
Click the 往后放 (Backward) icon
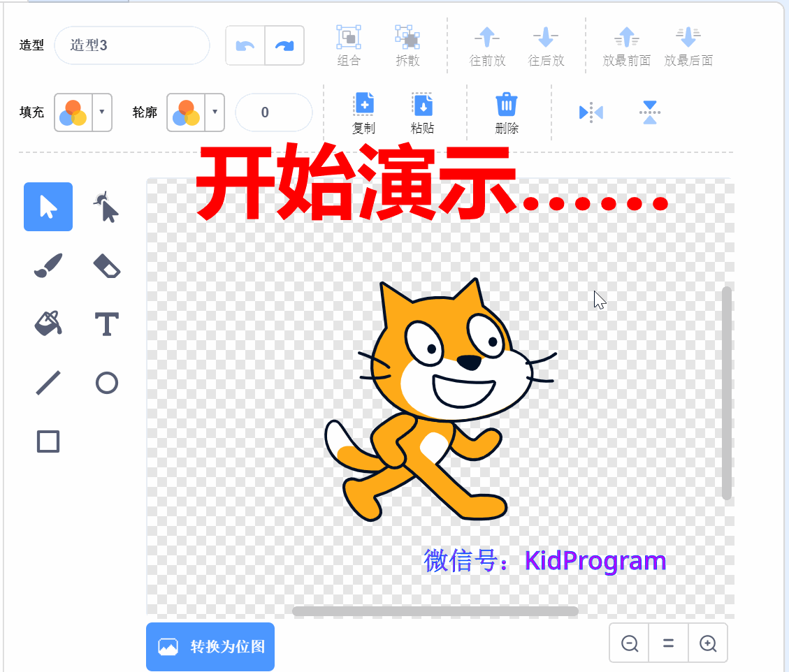(546, 37)
